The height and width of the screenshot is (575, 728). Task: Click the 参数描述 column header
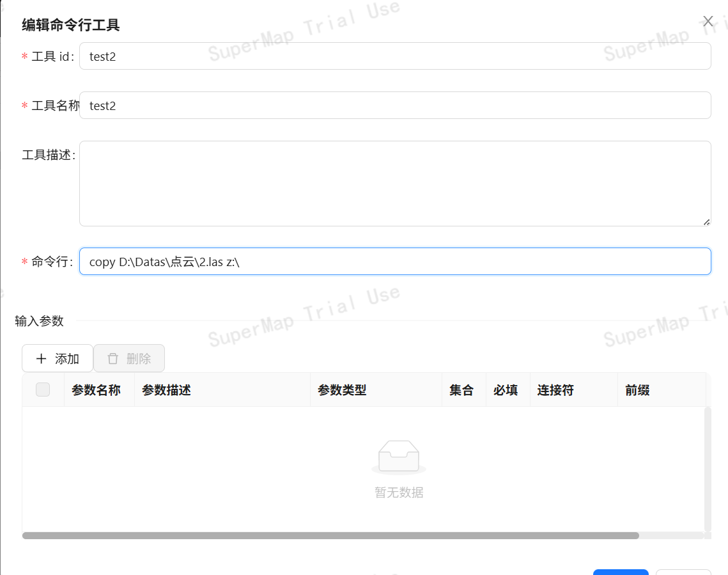point(167,390)
